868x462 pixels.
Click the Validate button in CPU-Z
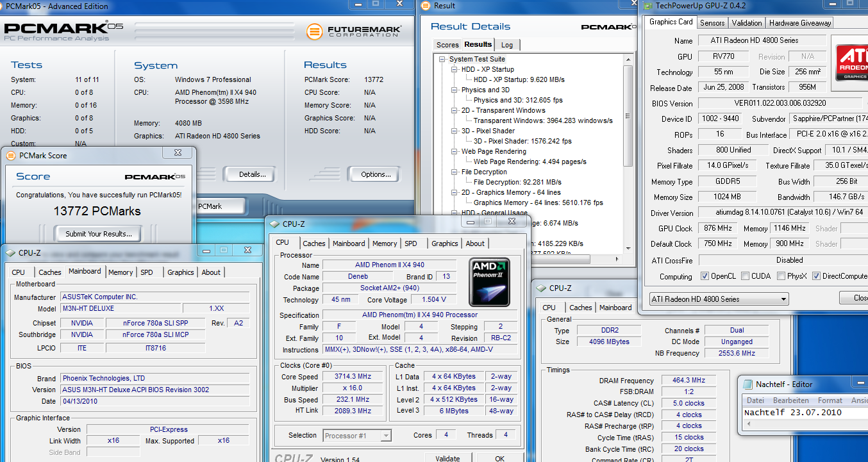tap(447, 458)
